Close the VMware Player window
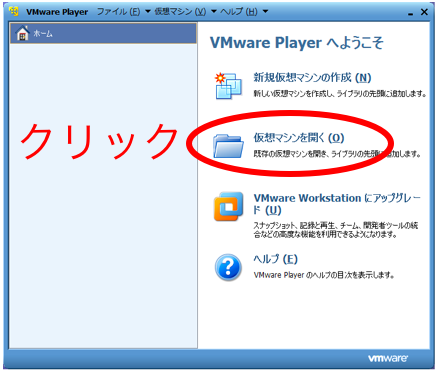437x372 pixels. [x=424, y=12]
